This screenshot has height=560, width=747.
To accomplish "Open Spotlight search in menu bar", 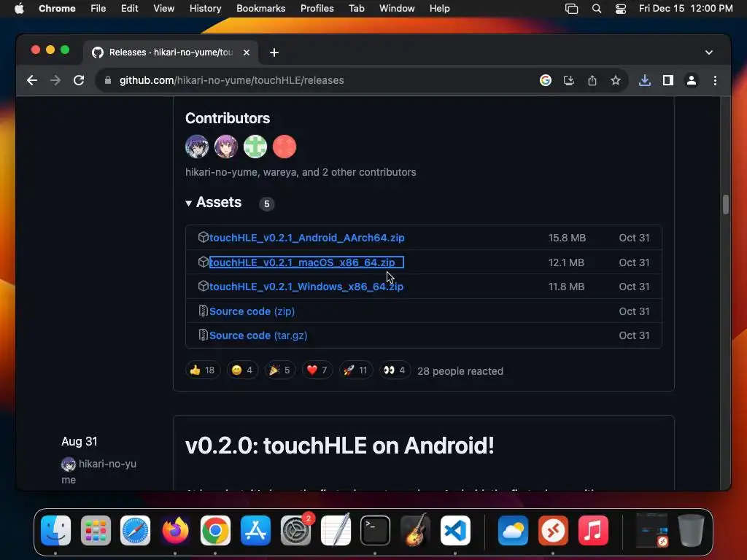I will 597,9.
